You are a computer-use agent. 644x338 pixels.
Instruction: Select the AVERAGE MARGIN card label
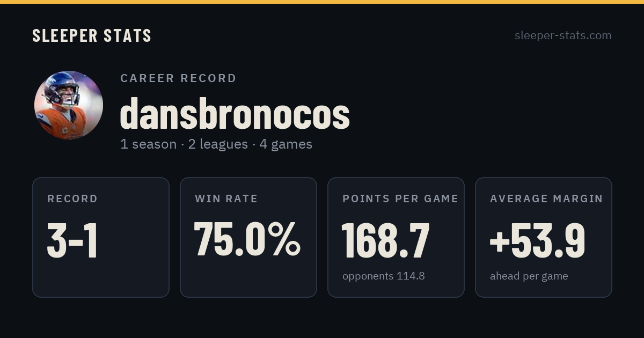[x=546, y=199]
